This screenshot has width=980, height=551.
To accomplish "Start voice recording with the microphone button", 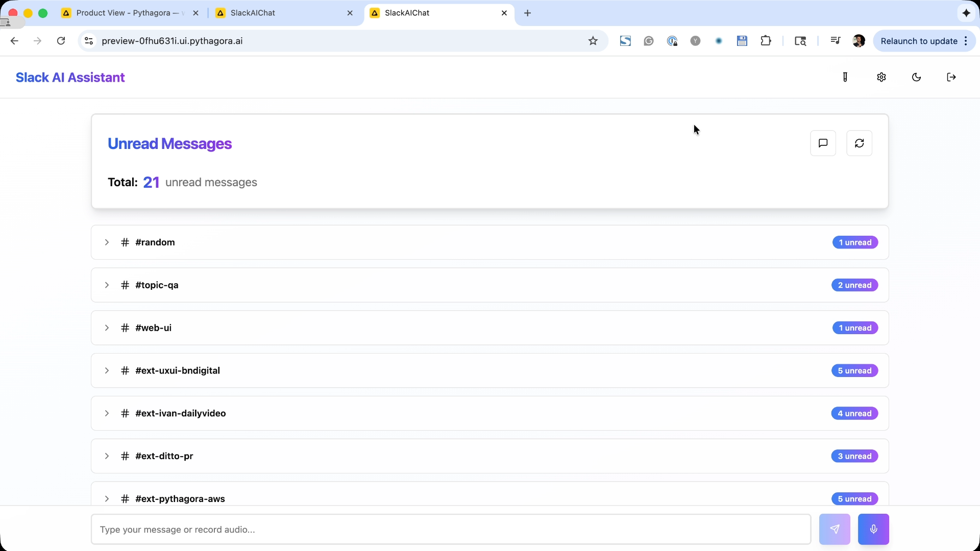I will pyautogui.click(x=873, y=529).
